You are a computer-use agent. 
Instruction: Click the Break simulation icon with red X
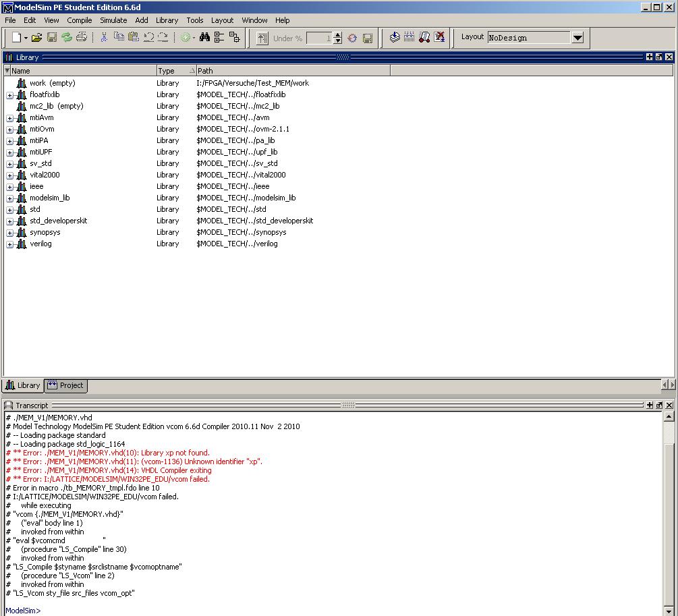coord(439,37)
